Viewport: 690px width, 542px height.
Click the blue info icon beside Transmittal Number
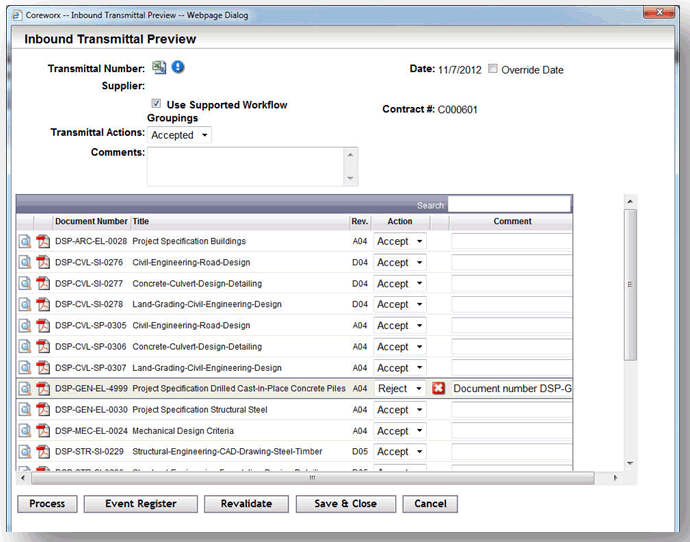point(178,67)
